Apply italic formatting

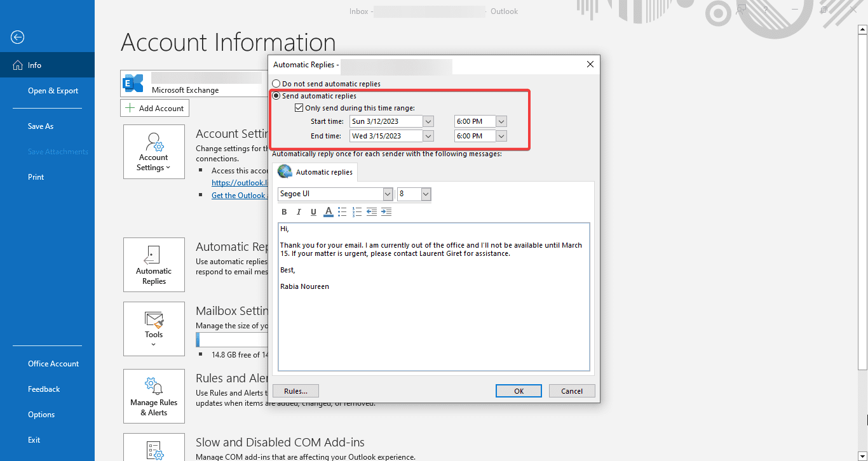pos(299,211)
